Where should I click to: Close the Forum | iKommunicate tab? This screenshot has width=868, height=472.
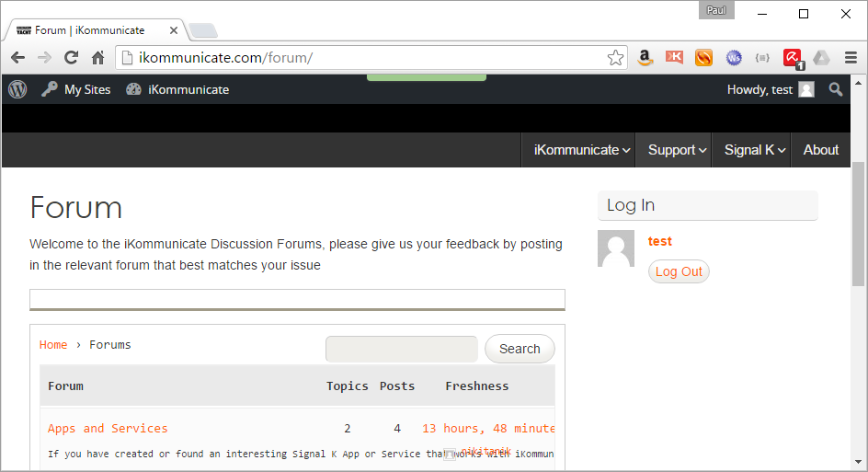173,30
